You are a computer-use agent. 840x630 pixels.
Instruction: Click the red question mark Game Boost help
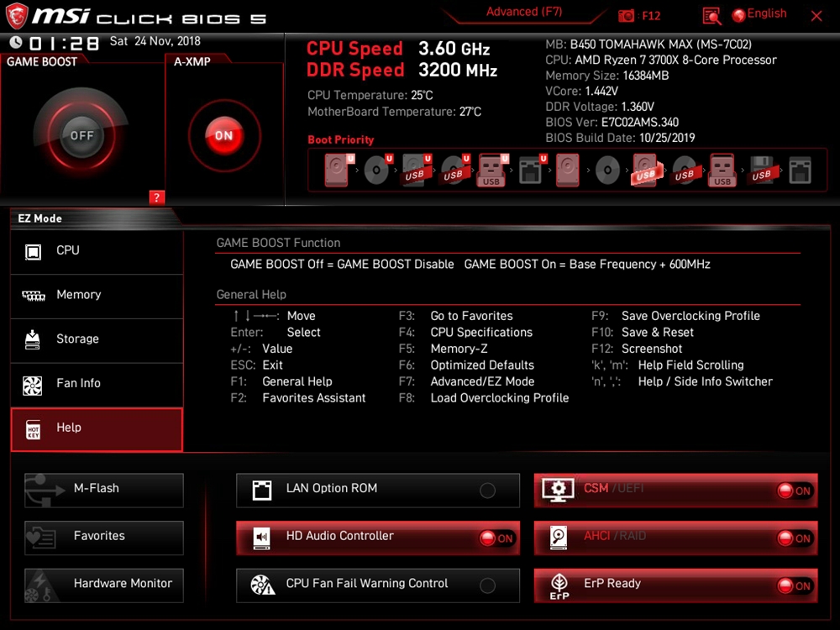[156, 197]
